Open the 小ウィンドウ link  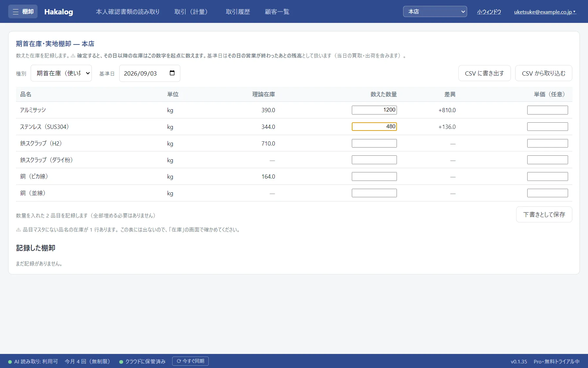pyautogui.click(x=489, y=12)
